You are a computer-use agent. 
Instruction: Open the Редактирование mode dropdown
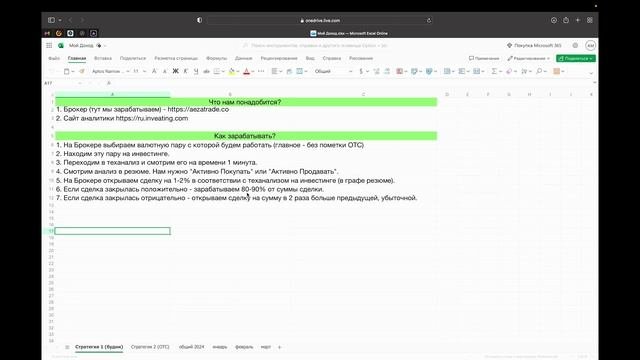(x=528, y=58)
